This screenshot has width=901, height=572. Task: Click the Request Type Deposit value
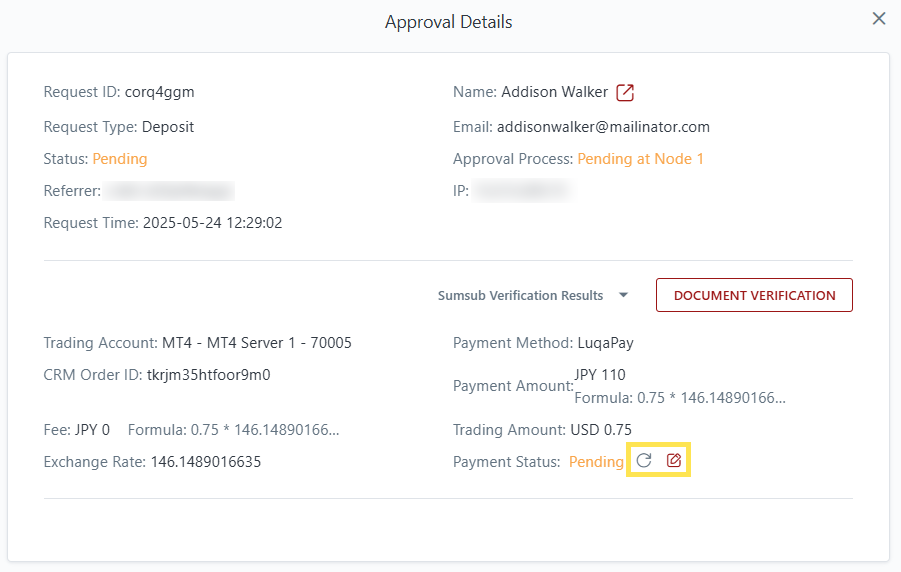click(x=168, y=127)
